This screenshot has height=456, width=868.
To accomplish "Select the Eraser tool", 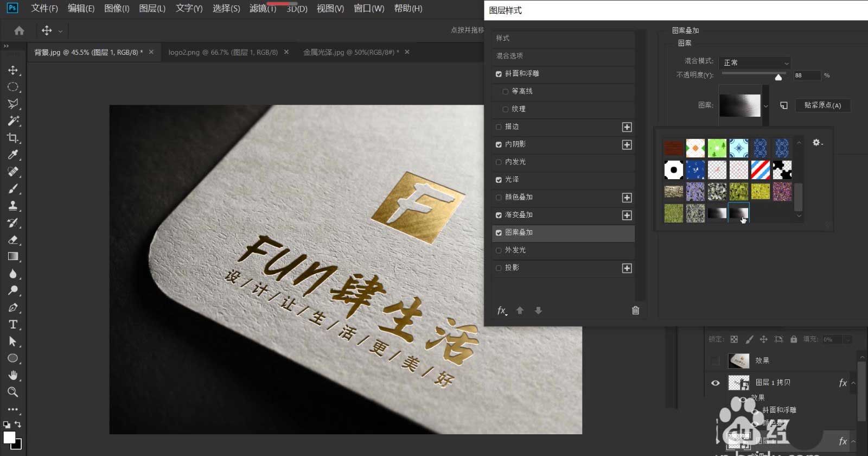I will (13, 239).
